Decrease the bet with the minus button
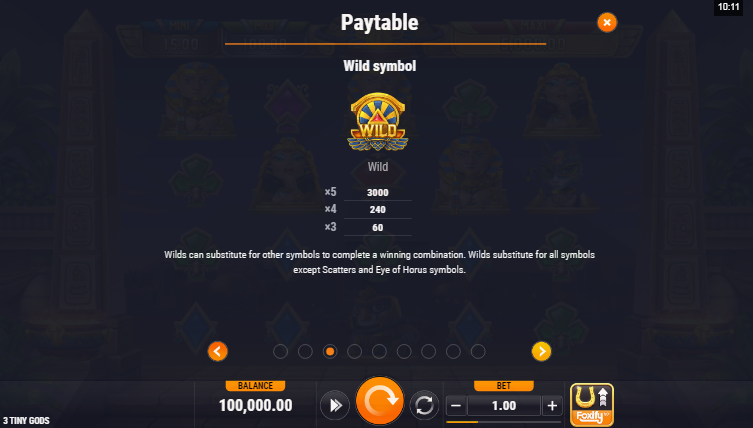 tap(456, 406)
